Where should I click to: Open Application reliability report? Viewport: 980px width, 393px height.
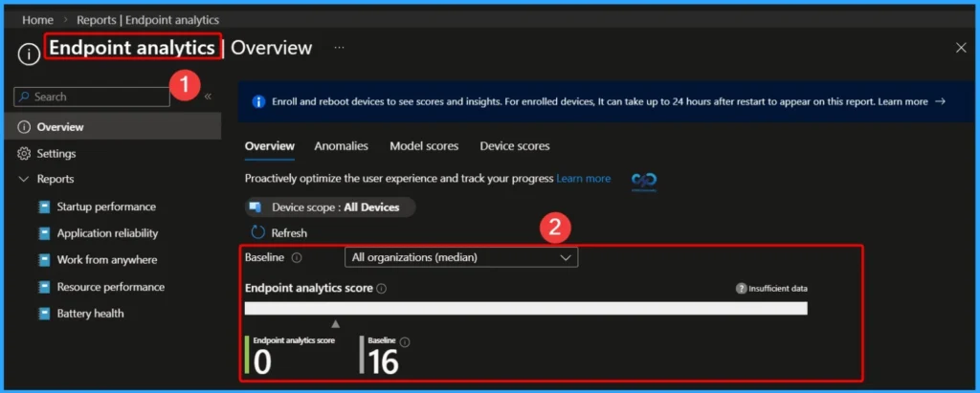coord(107,233)
